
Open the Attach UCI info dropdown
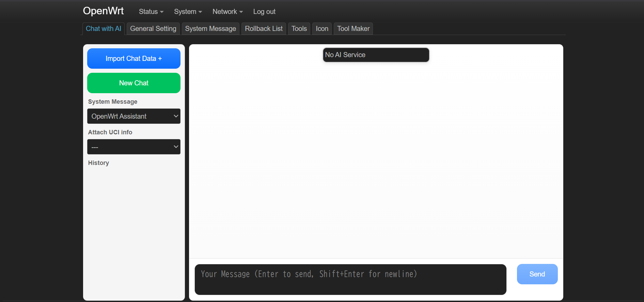[x=133, y=147]
